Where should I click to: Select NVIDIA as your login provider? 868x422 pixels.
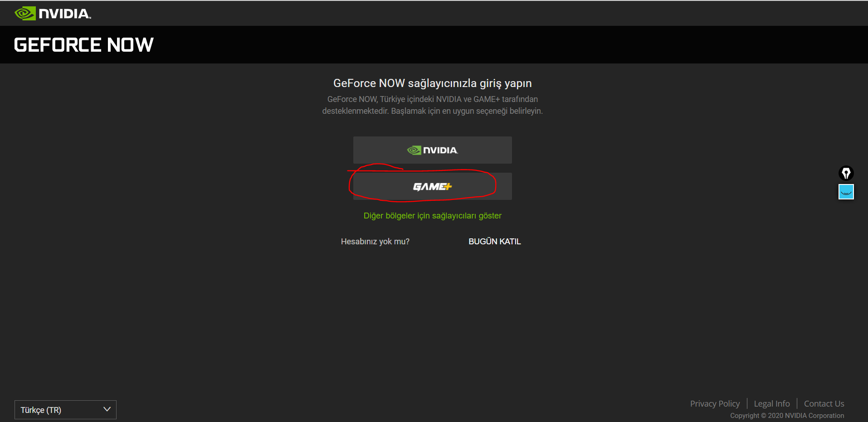tap(432, 150)
